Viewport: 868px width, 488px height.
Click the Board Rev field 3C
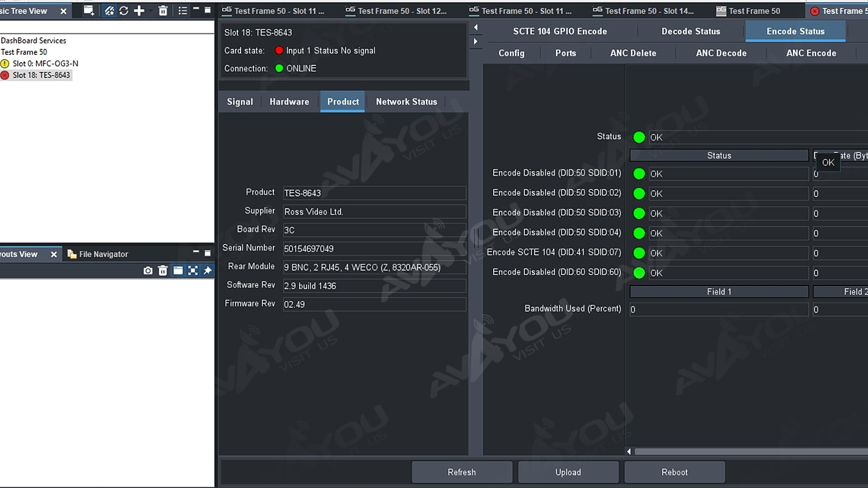coord(374,230)
